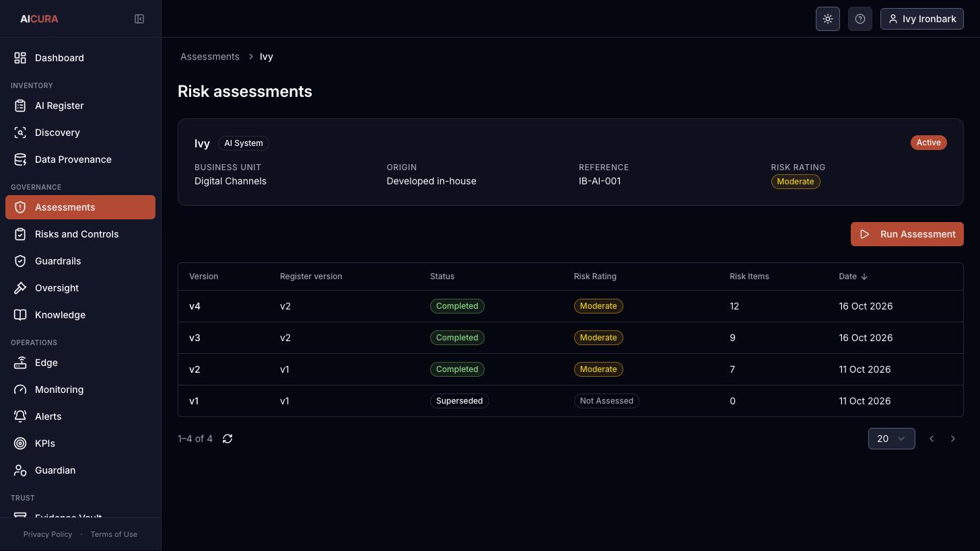
Task: Open the Terms of Use link
Action: [x=114, y=534]
